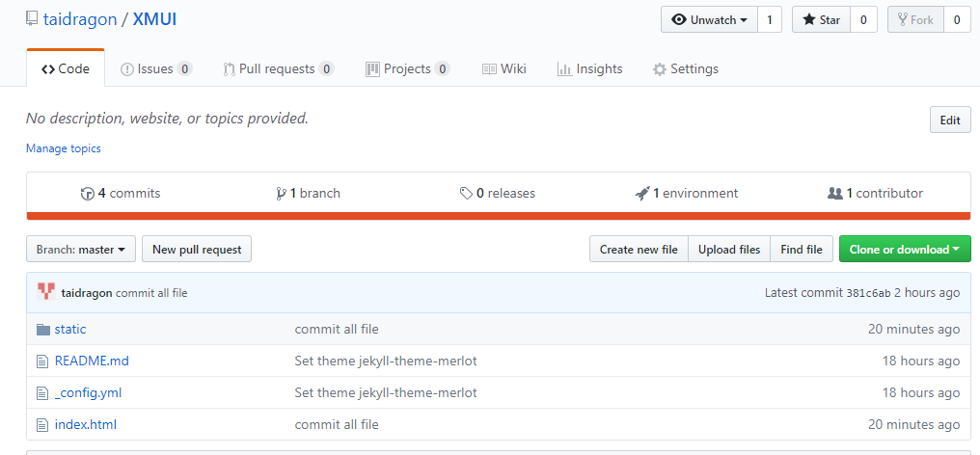Open the Branch: master dropdown
The image size is (980, 455).
(81, 249)
